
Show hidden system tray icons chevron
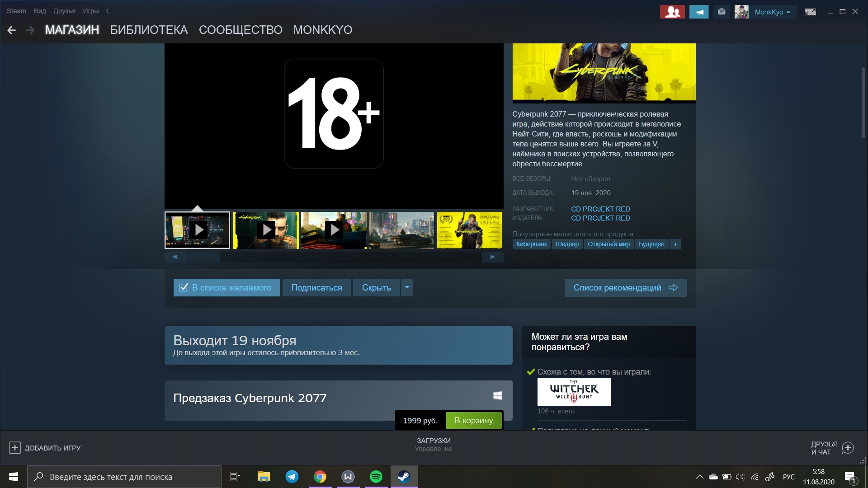700,477
